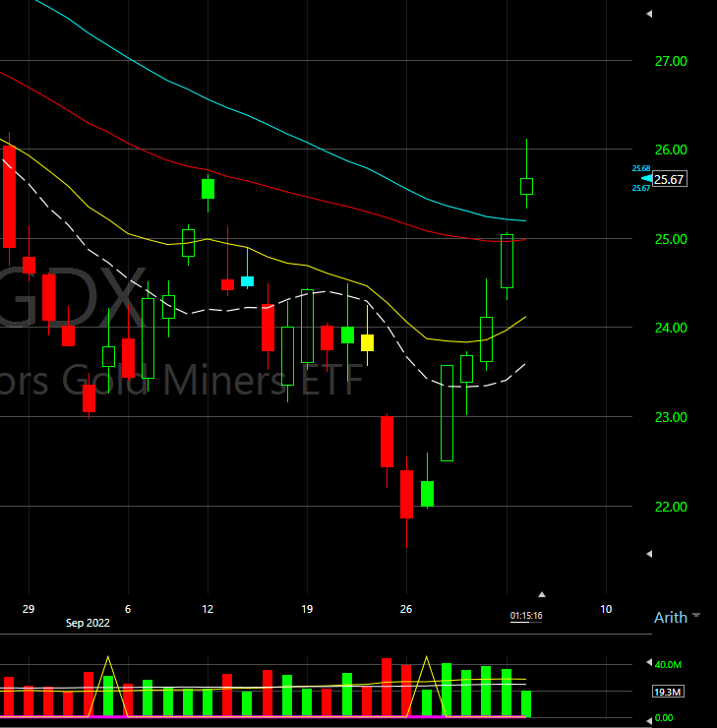The width and height of the screenshot is (717, 728).
Task: Click the small cyan 25.68 ask label
Action: click(x=641, y=168)
